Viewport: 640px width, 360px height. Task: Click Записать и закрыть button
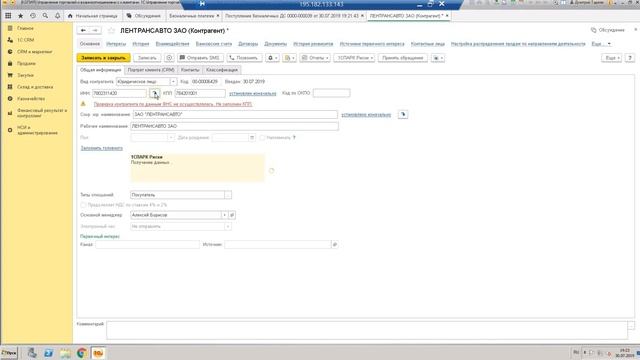103,58
